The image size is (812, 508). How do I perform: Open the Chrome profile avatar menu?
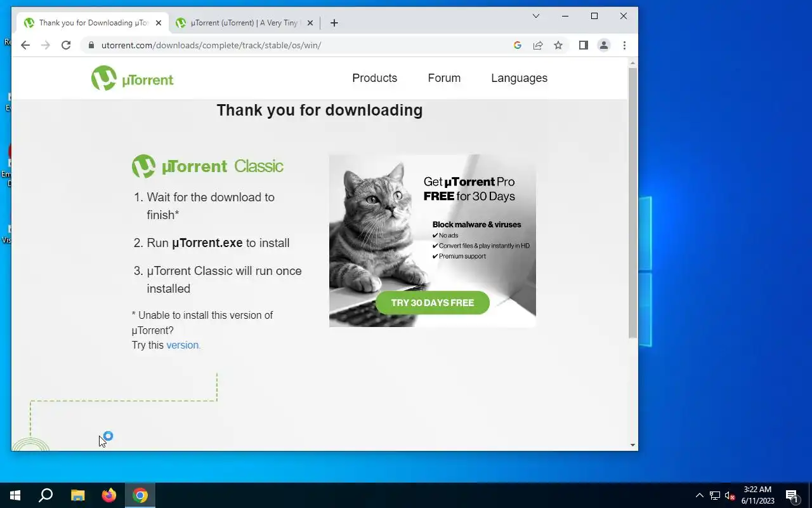pyautogui.click(x=604, y=45)
